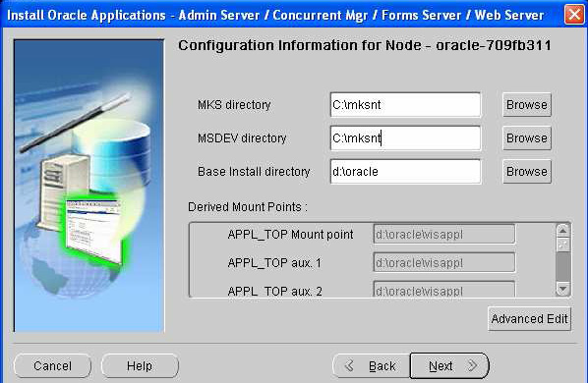Click the Base Install directory field
Viewport: 588px width, 383px height.
click(405, 172)
